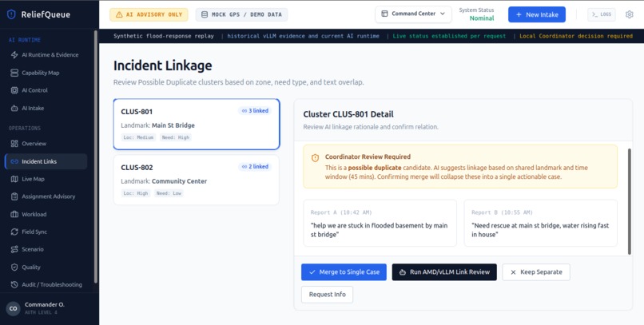Click the Scenario icon in sidebar
The width and height of the screenshot is (644, 325).
[x=14, y=249]
